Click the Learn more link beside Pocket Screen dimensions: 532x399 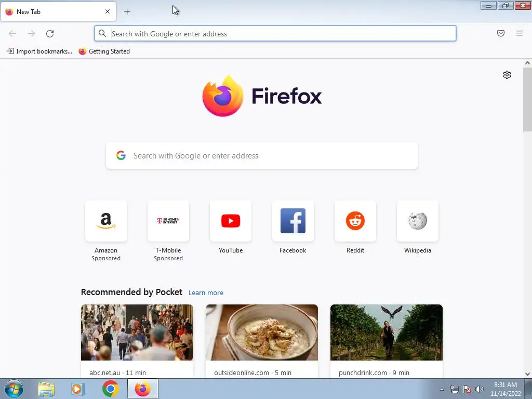click(206, 293)
